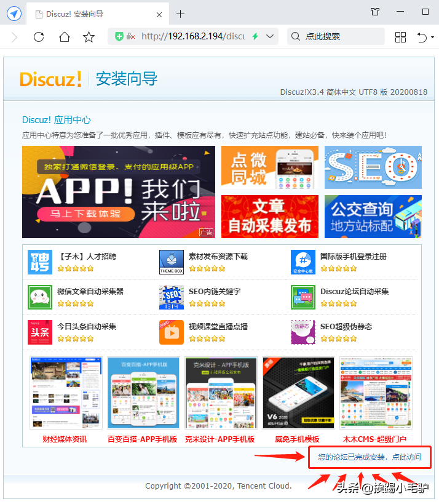Click the Copyright ©2001-2020, Tencent Cloud text
The image size is (439, 504).
pyautogui.click(x=218, y=486)
